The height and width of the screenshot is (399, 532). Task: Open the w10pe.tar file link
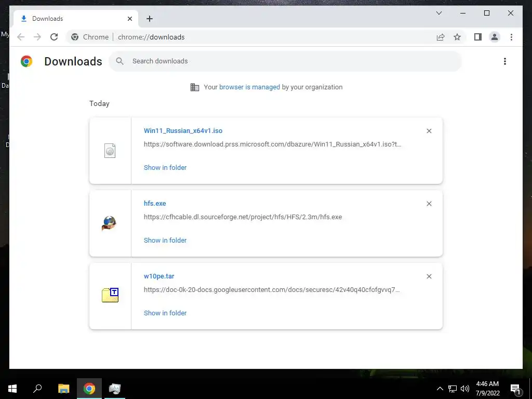click(159, 276)
